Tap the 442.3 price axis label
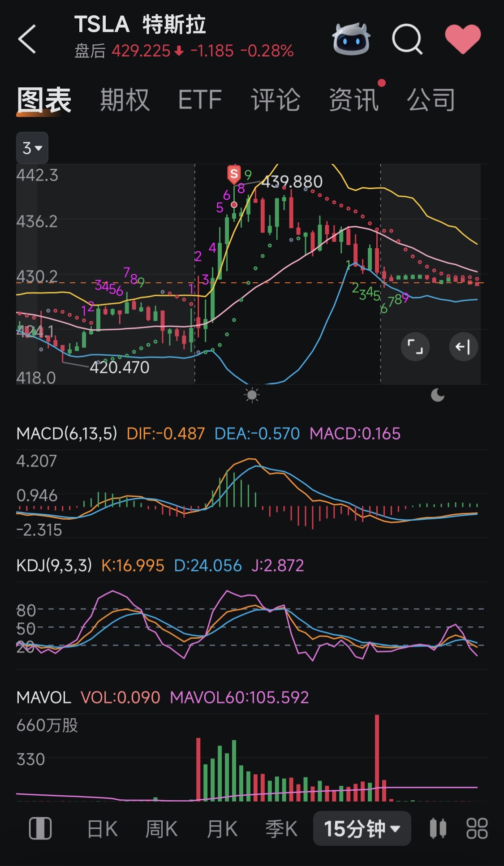 point(37,175)
